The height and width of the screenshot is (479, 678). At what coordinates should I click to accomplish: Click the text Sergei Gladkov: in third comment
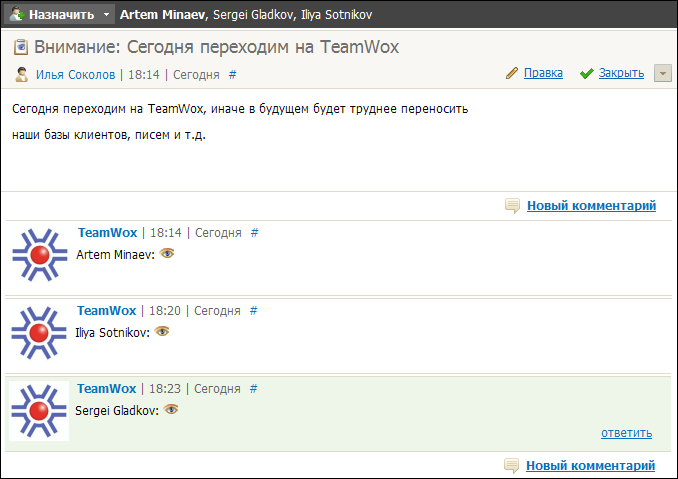pos(117,410)
